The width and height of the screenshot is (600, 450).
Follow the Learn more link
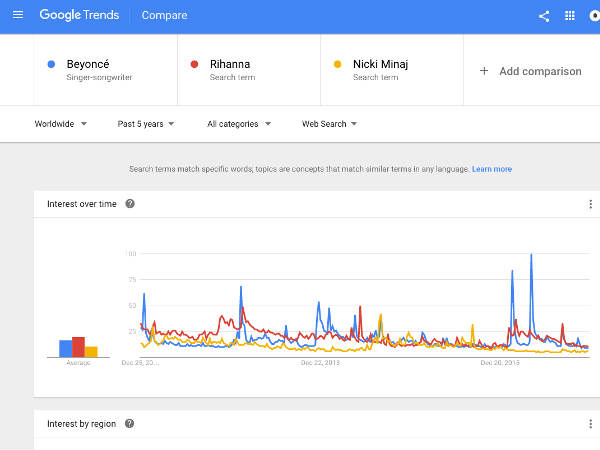tap(492, 169)
